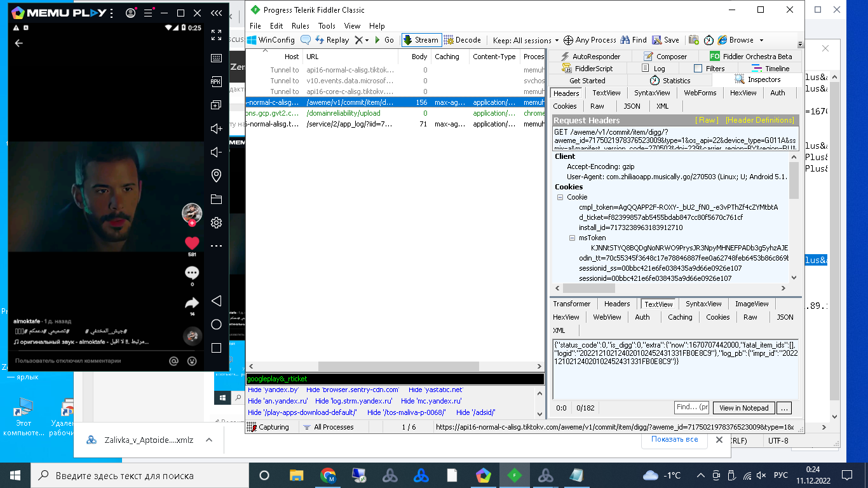Viewport: 868px width, 488px height.
Task: Open the FiddlerScript tab
Action: tap(588, 69)
